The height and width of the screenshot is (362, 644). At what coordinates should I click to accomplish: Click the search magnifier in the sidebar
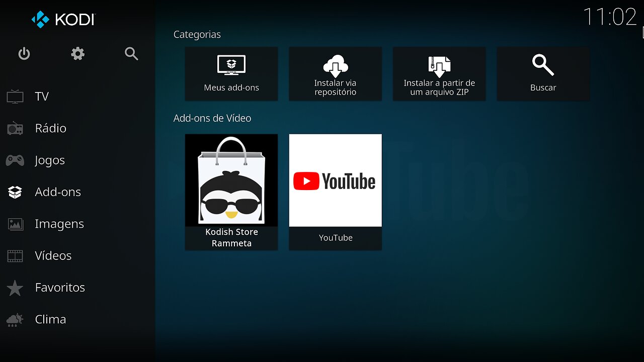click(x=131, y=54)
